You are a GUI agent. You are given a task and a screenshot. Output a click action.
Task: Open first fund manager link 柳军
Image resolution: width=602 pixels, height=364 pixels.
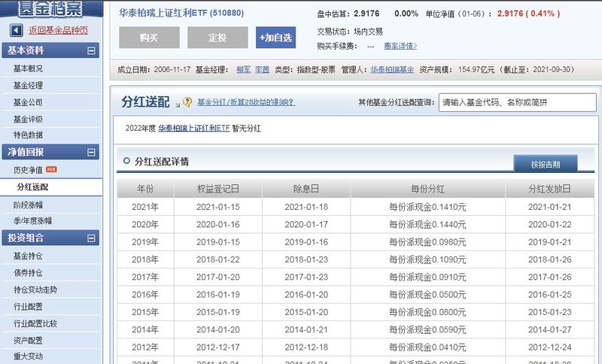pyautogui.click(x=243, y=70)
